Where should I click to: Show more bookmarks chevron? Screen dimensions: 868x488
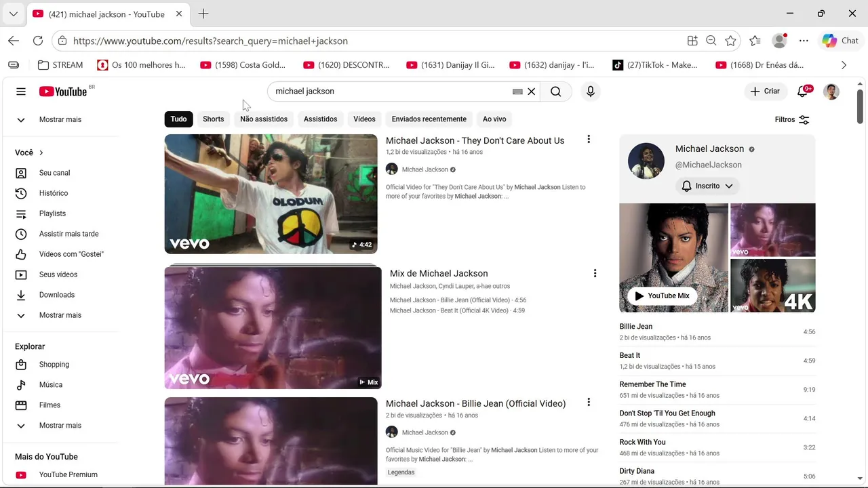click(844, 65)
